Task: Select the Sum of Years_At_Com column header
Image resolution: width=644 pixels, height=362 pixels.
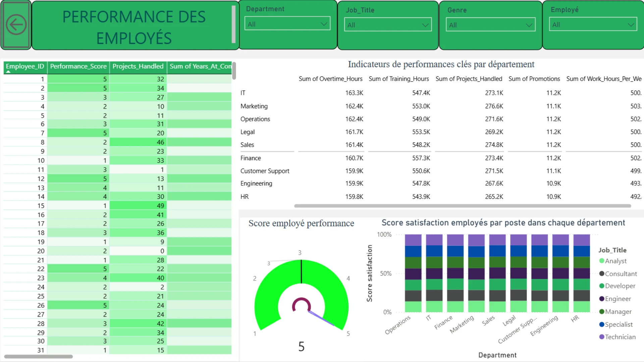Action: click(x=200, y=66)
